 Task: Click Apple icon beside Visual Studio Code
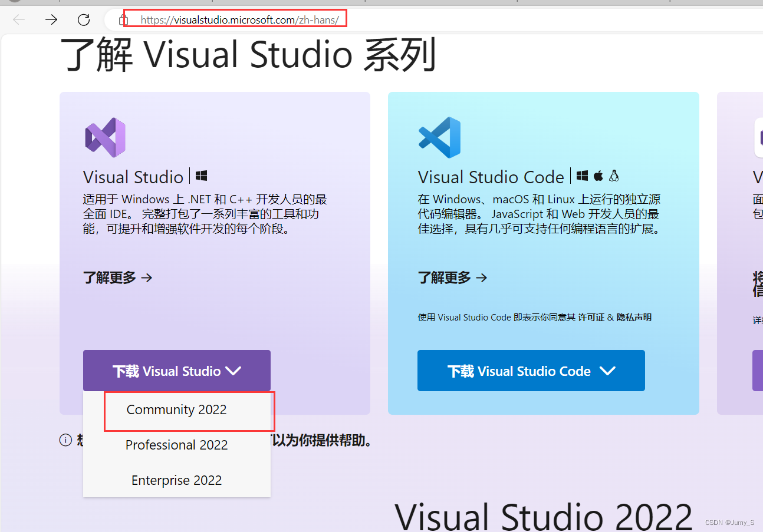pyautogui.click(x=598, y=176)
